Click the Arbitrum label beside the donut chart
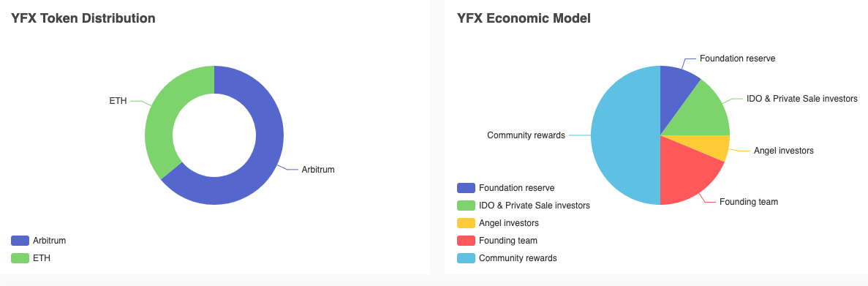 pos(318,170)
